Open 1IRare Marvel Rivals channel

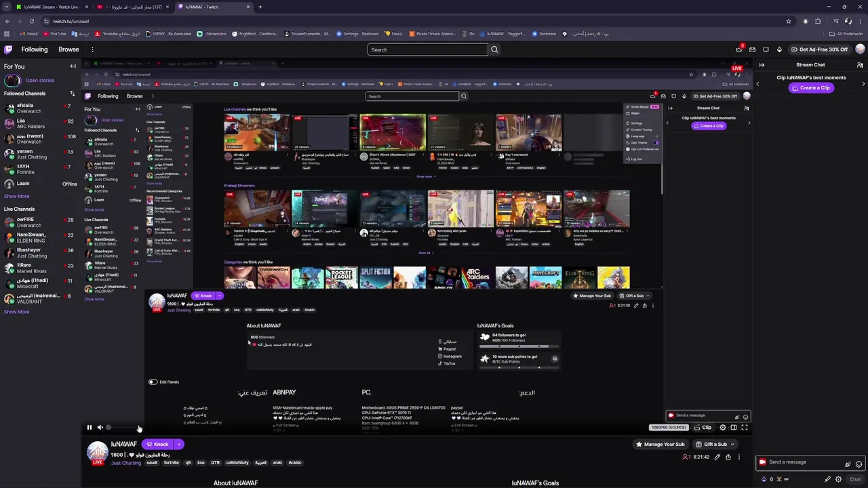(x=40, y=268)
